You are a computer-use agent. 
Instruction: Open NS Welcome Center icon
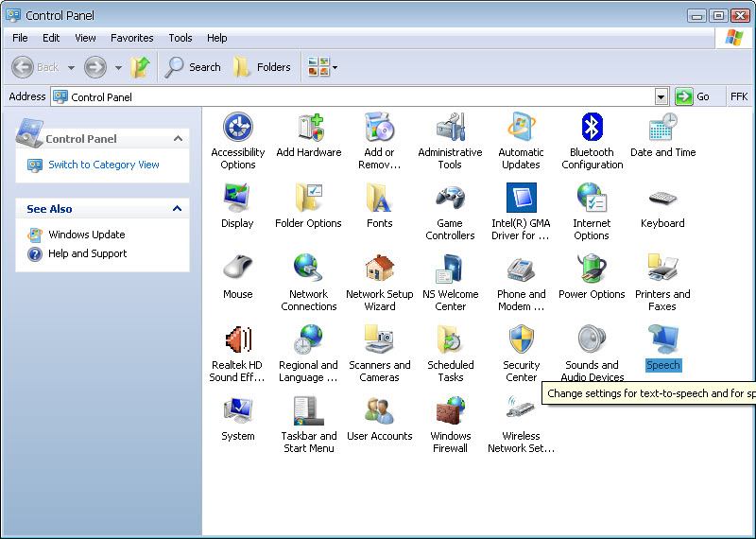pyautogui.click(x=451, y=269)
